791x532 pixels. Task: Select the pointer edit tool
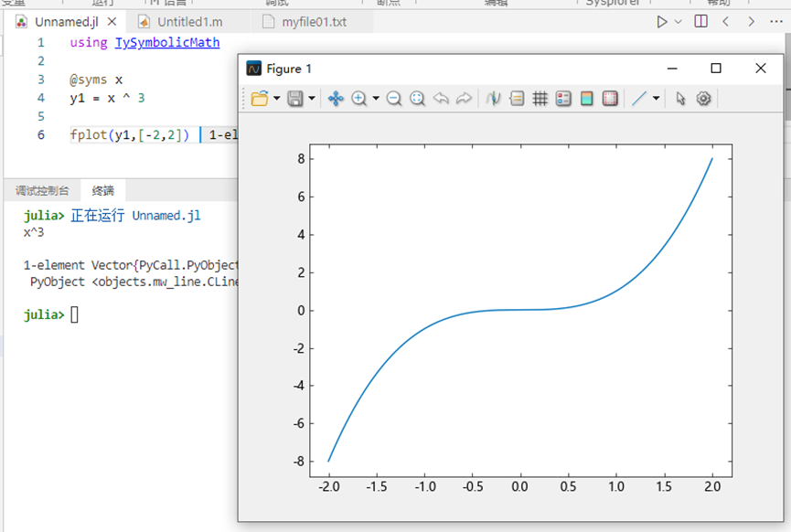click(x=680, y=99)
